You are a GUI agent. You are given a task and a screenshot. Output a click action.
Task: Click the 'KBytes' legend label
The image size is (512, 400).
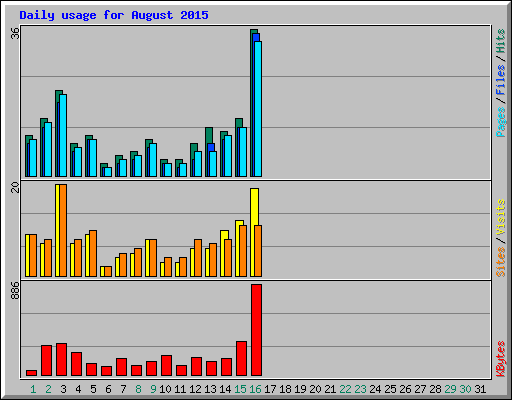(500, 359)
